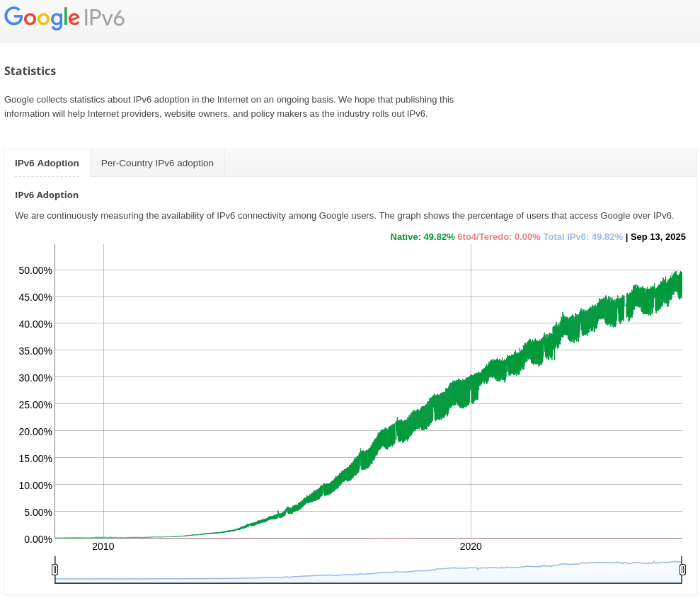Switch to the IPv6 Adoption tab
Image resolution: width=700 pixels, height=598 pixels.
coord(47,163)
